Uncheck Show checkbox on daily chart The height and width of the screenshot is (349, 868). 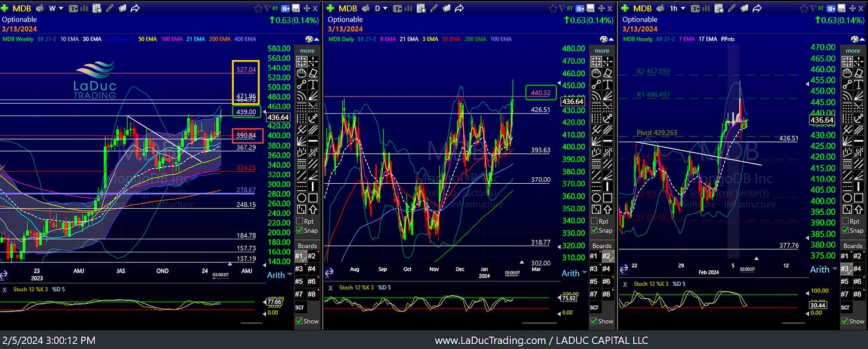point(594,321)
